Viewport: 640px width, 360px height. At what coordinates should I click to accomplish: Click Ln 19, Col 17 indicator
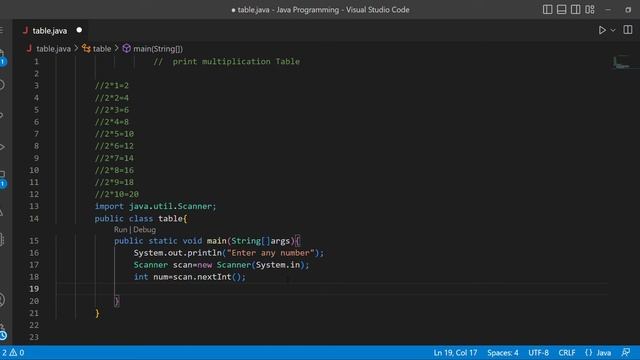point(455,353)
